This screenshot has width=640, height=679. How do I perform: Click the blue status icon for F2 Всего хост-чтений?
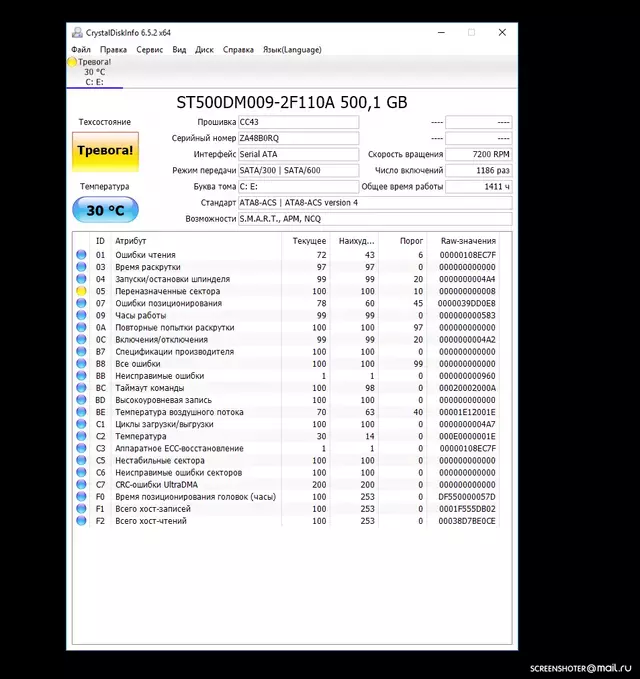81,521
